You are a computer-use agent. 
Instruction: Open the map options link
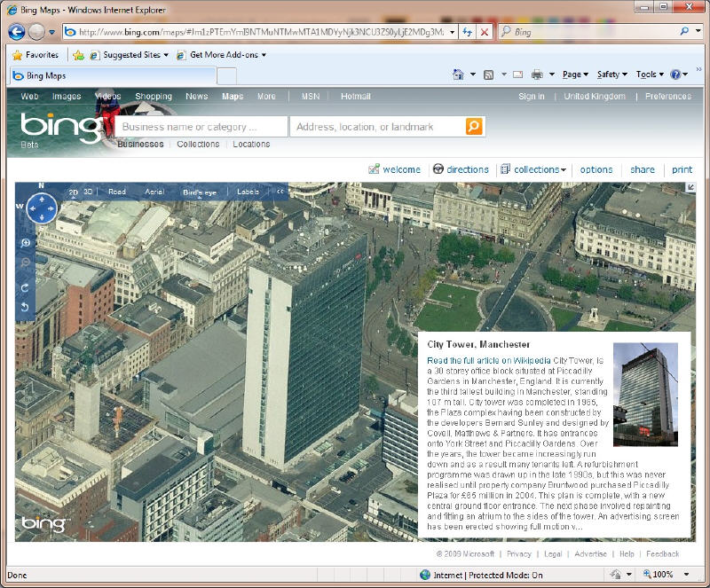pyautogui.click(x=596, y=169)
